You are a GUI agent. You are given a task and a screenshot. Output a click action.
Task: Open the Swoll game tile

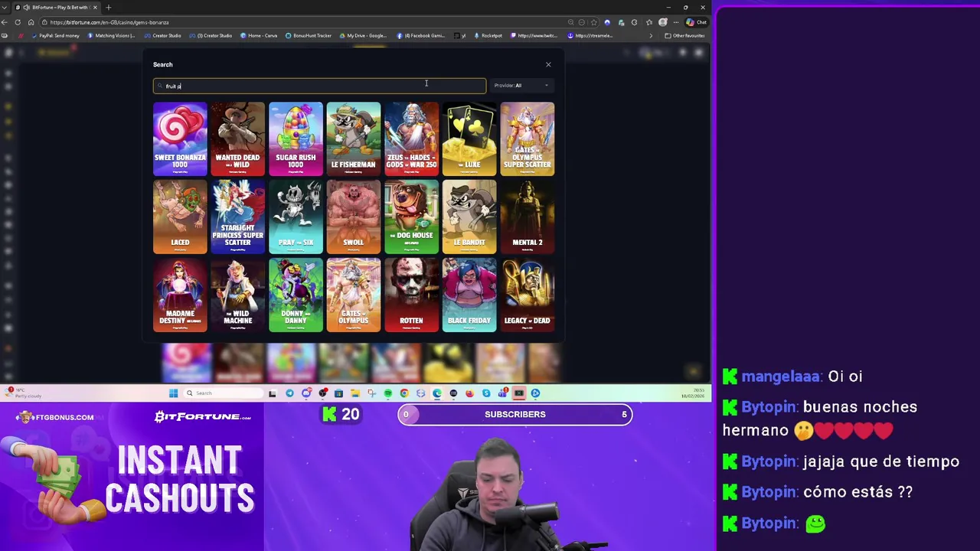tap(353, 217)
